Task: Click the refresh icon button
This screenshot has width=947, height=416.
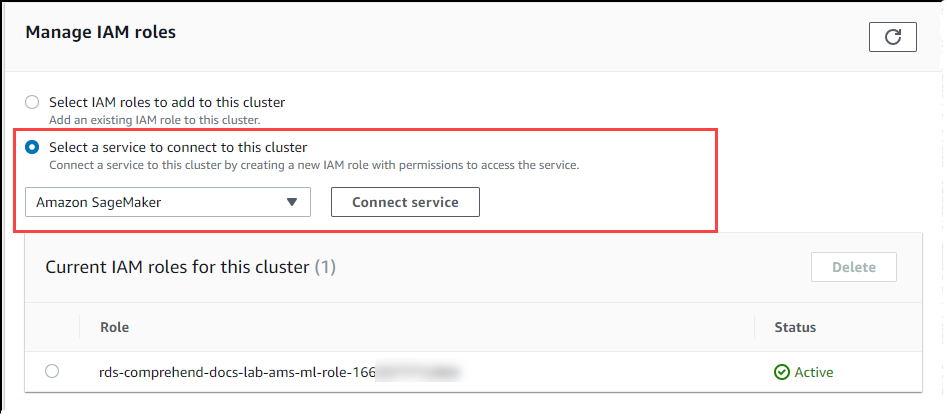Action: (x=893, y=37)
